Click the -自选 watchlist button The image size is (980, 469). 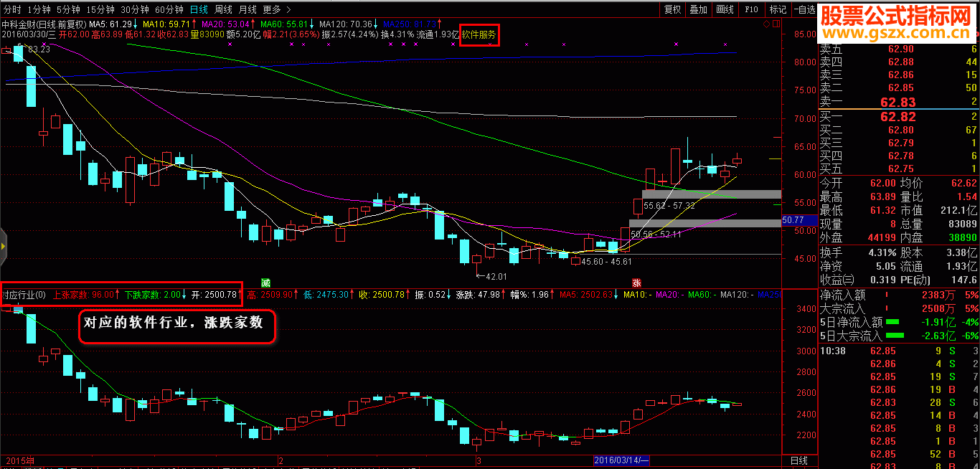(804, 10)
